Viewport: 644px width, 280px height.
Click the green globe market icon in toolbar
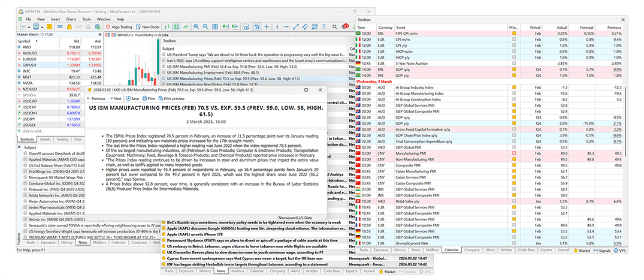[98, 27]
